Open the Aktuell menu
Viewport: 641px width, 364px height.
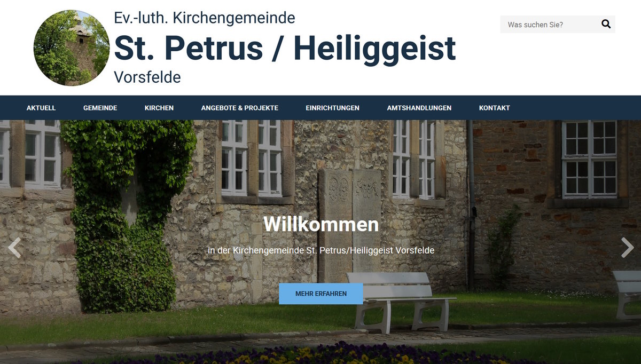(41, 108)
